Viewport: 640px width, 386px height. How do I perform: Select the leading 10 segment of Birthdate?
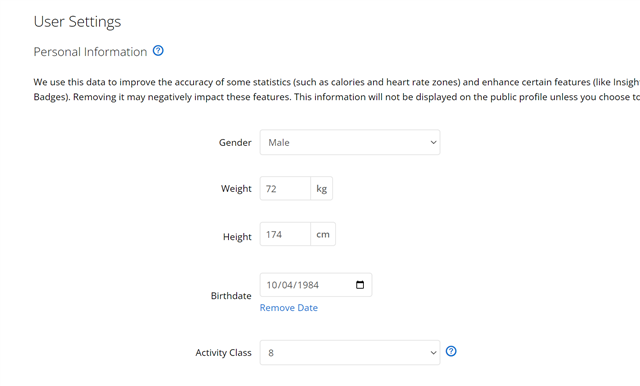pos(272,285)
